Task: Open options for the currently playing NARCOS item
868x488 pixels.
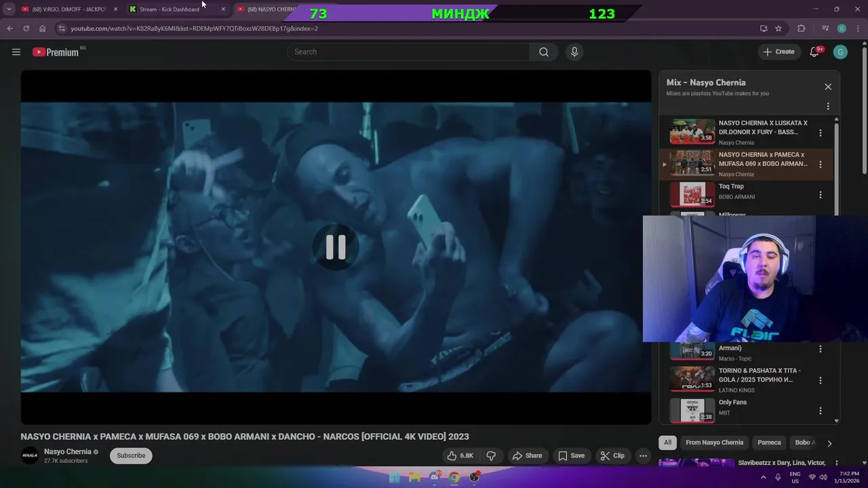Action: [821, 164]
